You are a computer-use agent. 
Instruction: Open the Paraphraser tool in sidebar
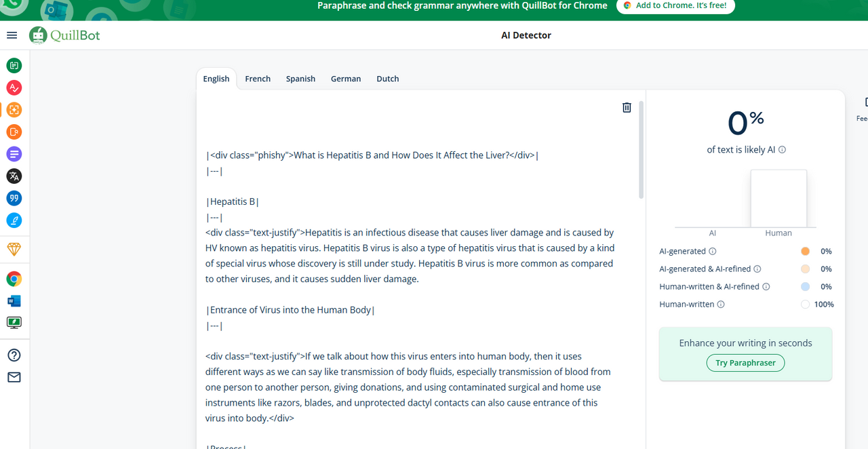pos(14,66)
